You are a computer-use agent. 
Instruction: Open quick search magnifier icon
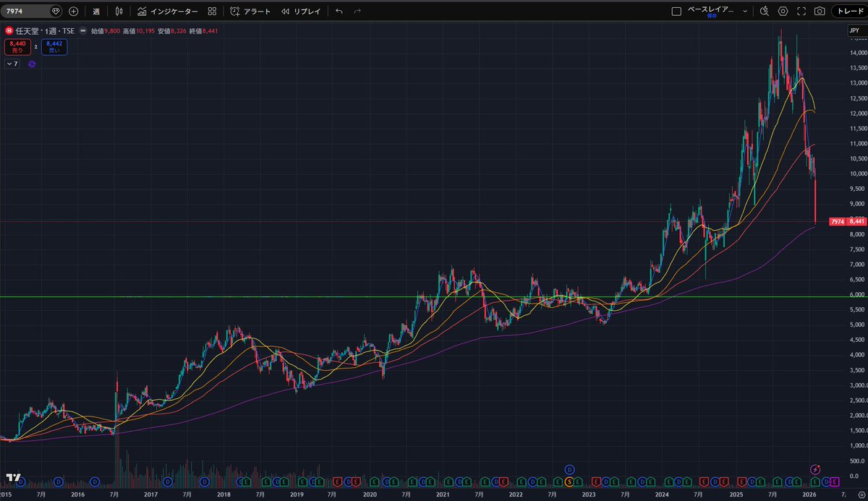coord(765,12)
